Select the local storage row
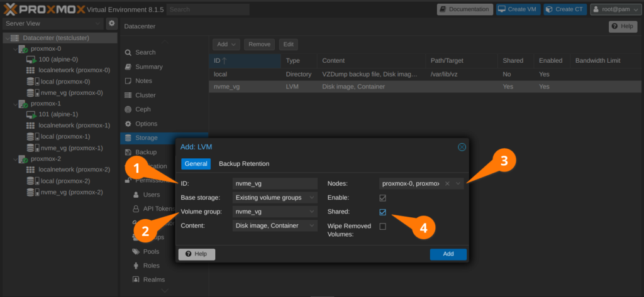The image size is (644, 297). [425, 74]
